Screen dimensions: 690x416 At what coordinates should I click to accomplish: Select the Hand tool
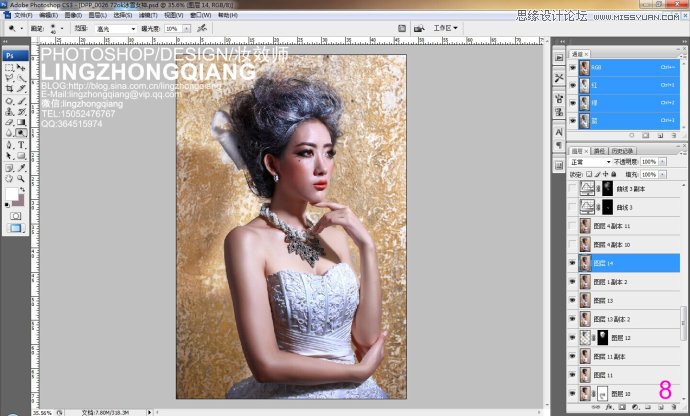9,179
